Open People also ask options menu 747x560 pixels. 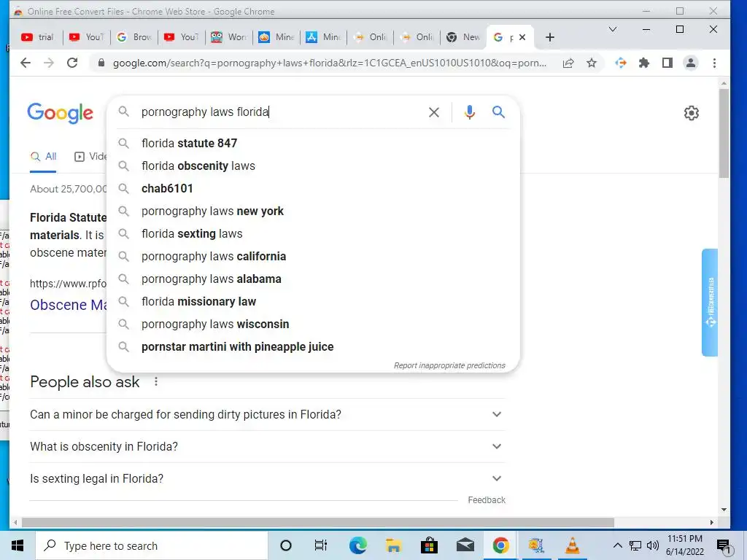(156, 381)
